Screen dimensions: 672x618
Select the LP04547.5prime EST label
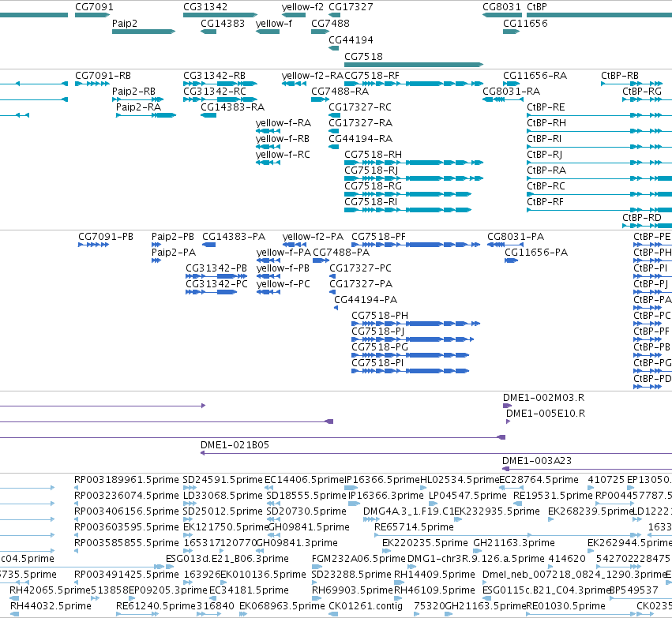(467, 496)
